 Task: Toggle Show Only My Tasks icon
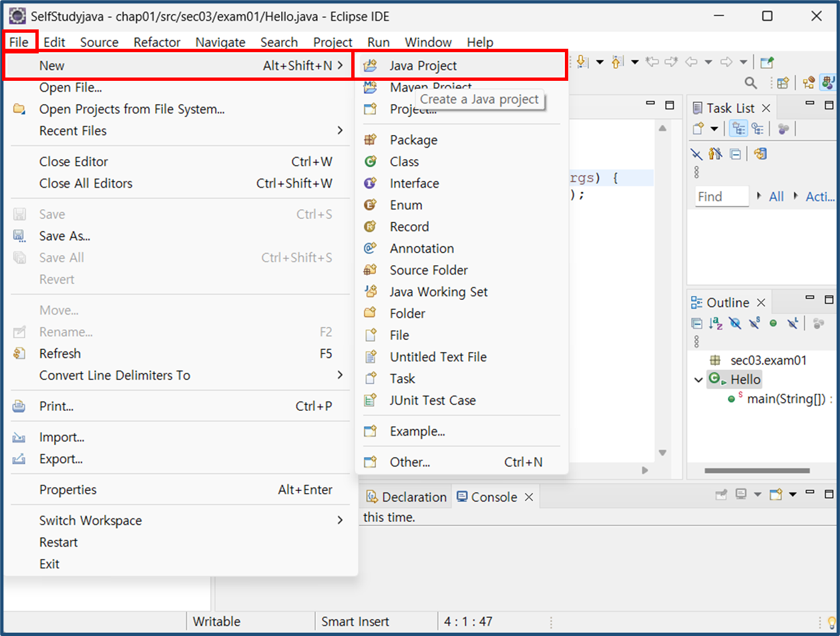pyautogui.click(x=716, y=154)
